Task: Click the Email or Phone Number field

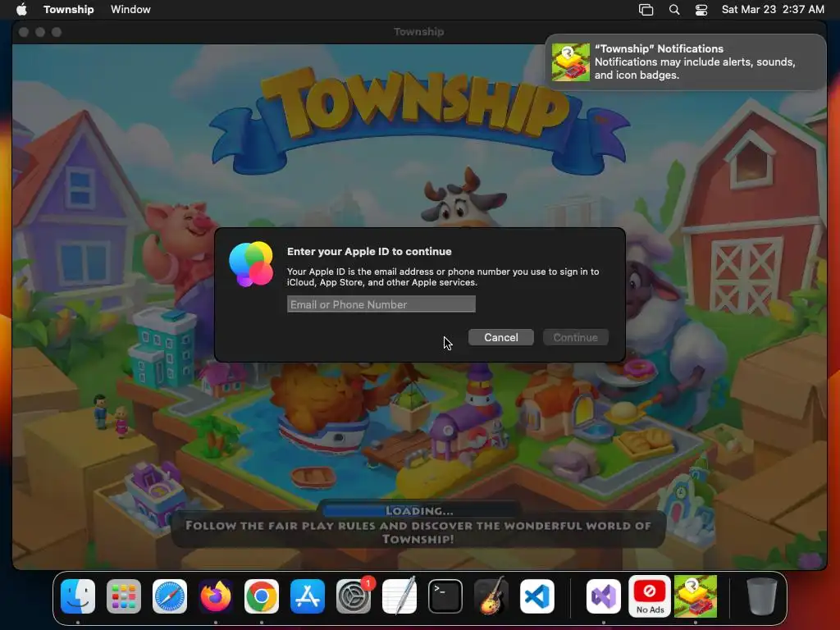Action: pyautogui.click(x=381, y=304)
